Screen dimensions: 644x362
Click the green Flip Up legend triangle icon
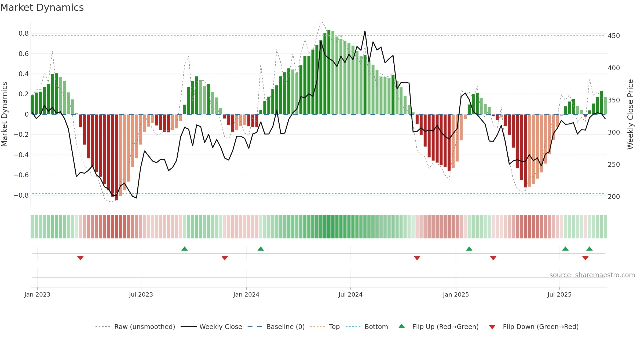(402, 326)
